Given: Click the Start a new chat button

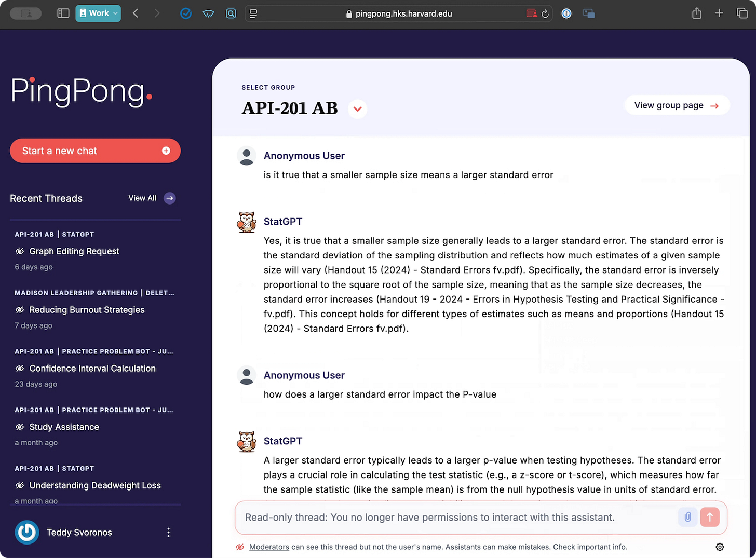Looking at the screenshot, I should click(95, 151).
